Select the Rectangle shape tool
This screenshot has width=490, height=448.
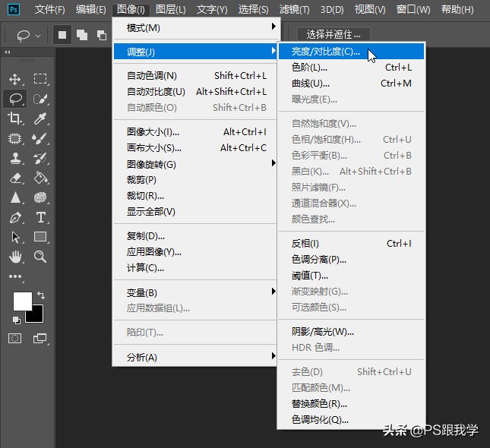point(40,237)
